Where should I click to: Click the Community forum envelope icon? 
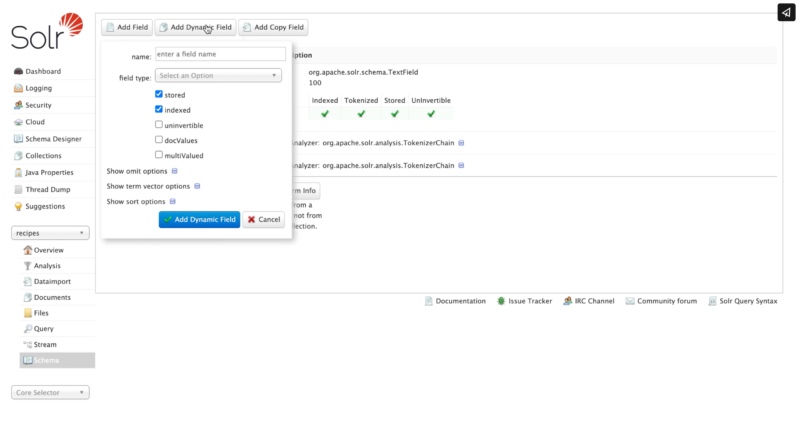click(x=630, y=301)
